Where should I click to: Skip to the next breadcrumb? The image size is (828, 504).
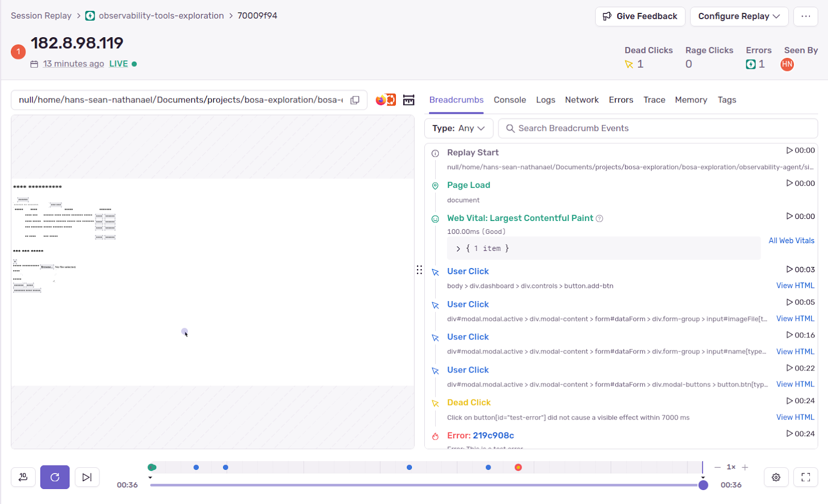[87, 477]
